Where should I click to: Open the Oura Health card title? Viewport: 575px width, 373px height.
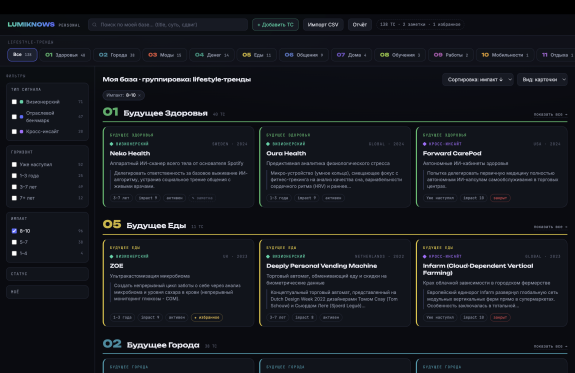coord(286,153)
